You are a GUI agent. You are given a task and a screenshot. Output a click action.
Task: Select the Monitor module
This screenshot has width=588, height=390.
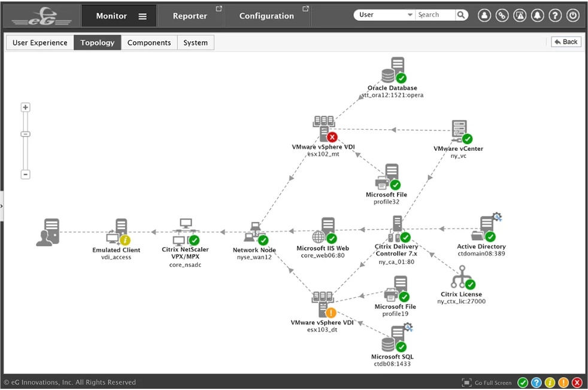click(111, 16)
